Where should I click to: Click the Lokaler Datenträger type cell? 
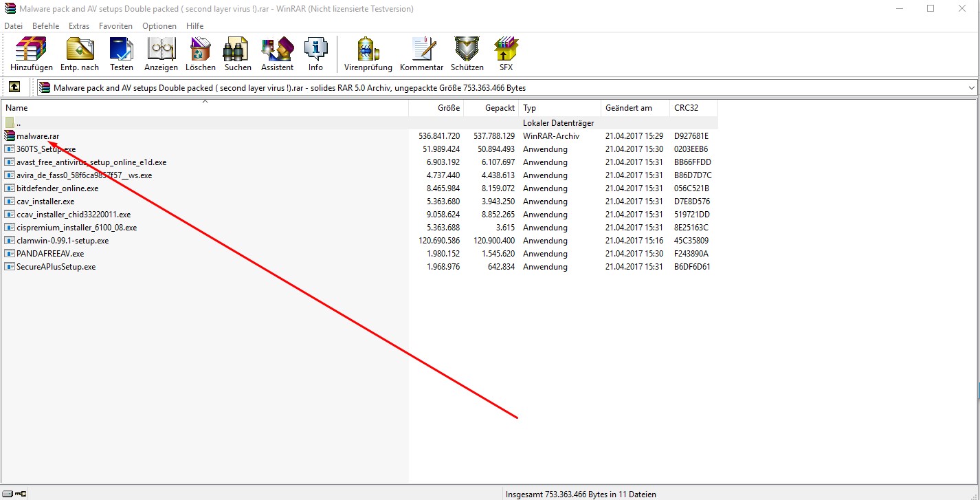click(558, 123)
